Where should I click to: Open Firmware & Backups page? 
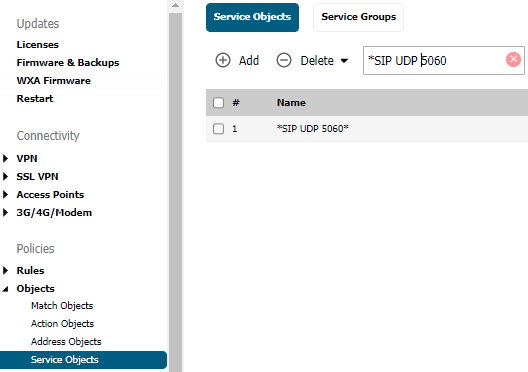click(68, 63)
